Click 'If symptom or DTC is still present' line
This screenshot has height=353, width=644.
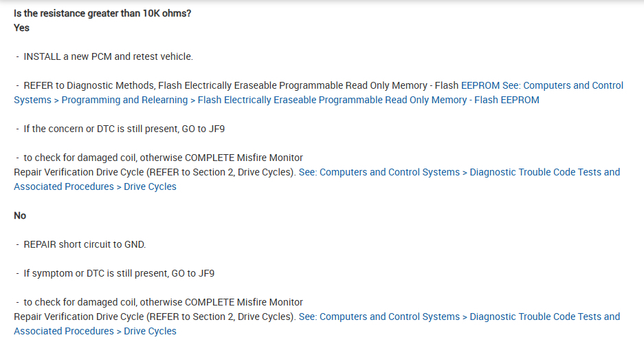(x=119, y=273)
